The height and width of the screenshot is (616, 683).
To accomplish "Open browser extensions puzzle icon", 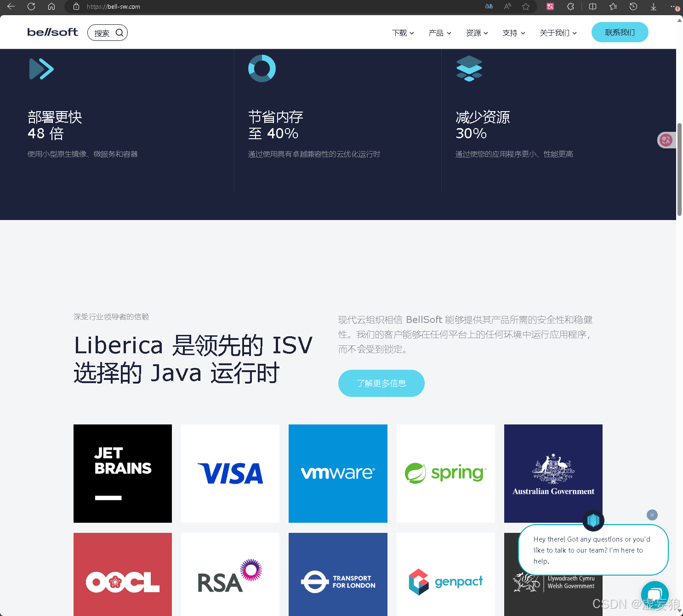I will pyautogui.click(x=570, y=6).
